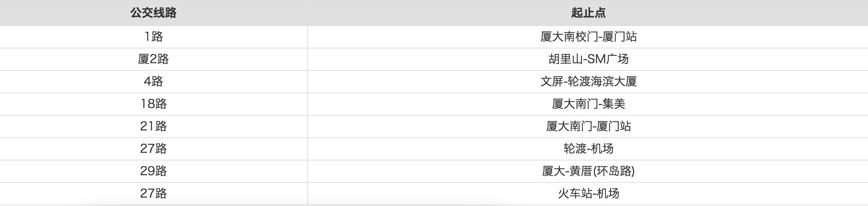Click the 厦大南校门-厦门站 cell

tap(588, 37)
